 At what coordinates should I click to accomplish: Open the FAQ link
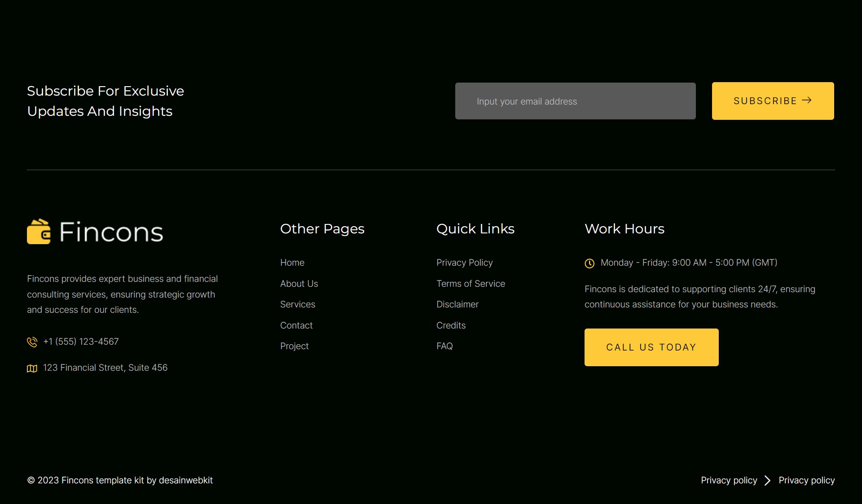[x=444, y=346]
